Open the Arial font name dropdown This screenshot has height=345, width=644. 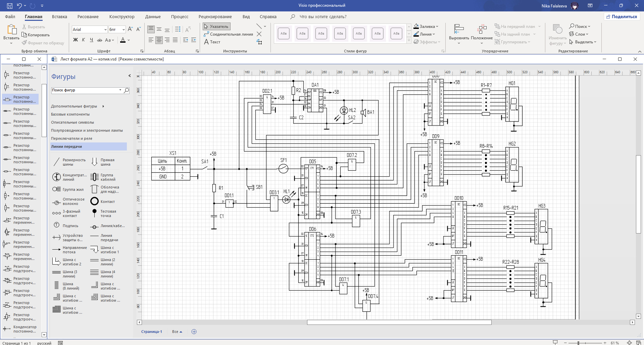tap(105, 30)
